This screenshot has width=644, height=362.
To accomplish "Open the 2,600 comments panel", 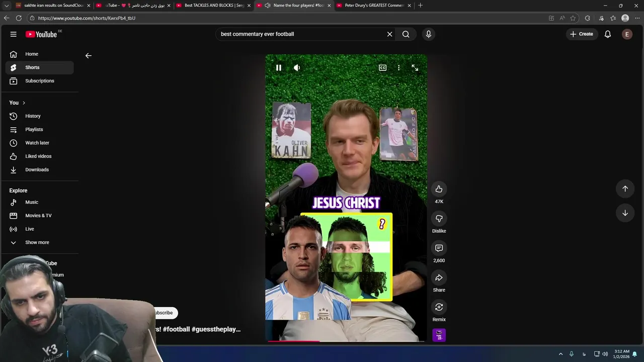I will (x=439, y=248).
